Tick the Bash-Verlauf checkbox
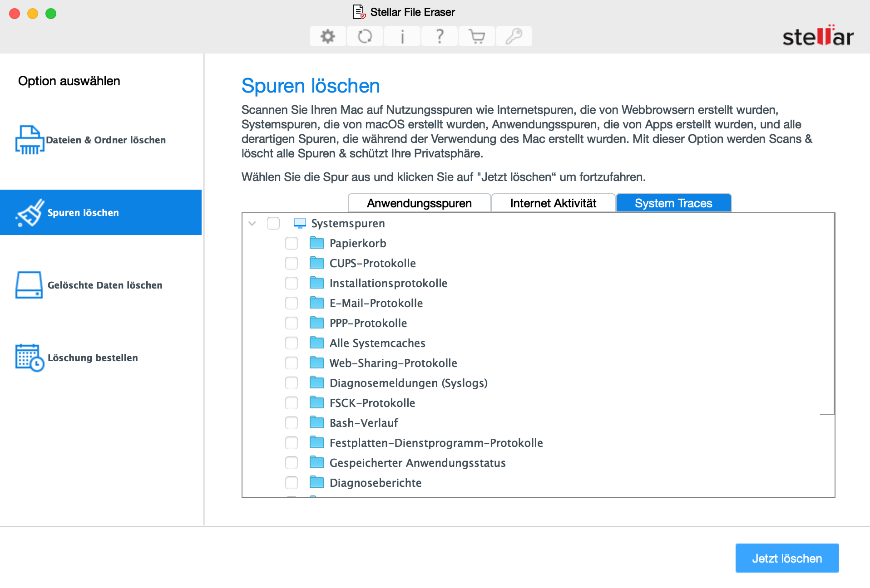Image resolution: width=870 pixels, height=588 pixels. 292,423
